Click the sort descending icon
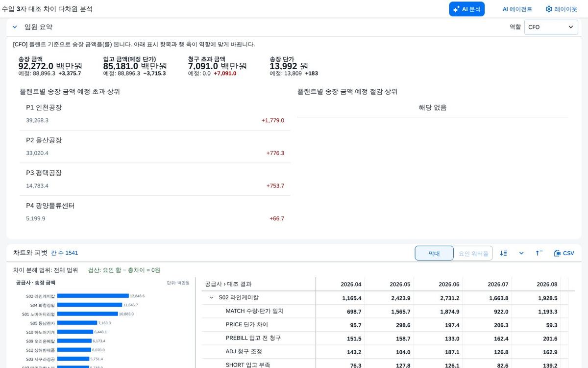The height and width of the screenshot is (368, 588). click(503, 253)
